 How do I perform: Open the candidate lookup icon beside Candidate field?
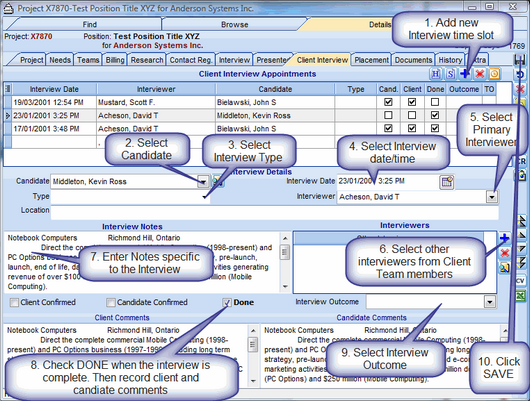218,182
